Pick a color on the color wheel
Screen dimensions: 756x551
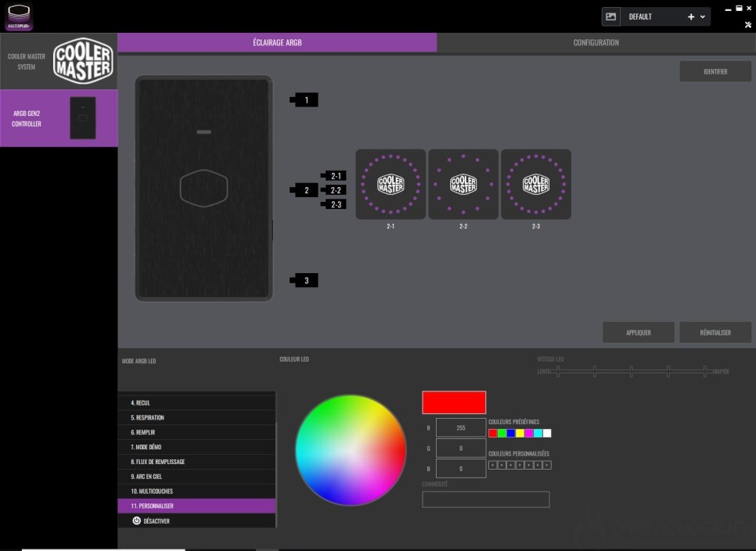[x=351, y=450]
